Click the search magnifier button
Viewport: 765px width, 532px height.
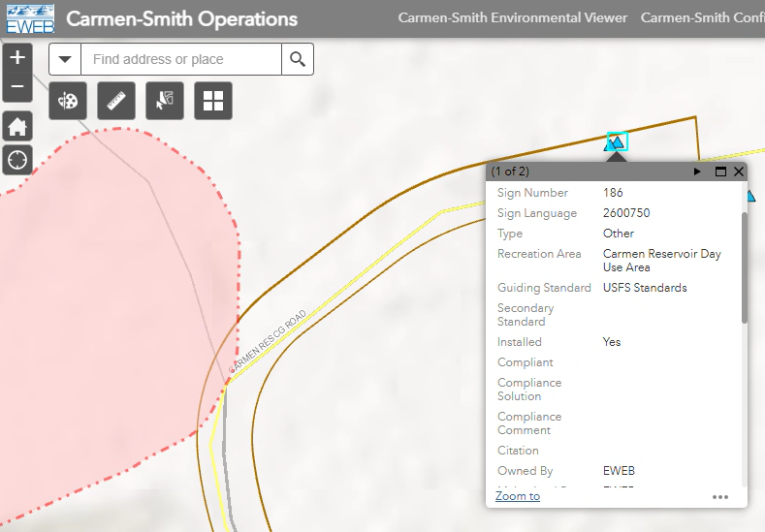(298, 59)
